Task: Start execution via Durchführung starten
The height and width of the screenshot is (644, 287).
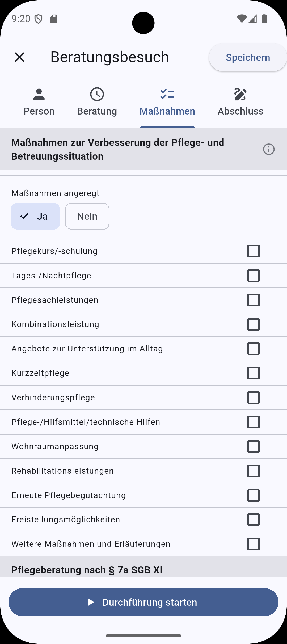Action: pyautogui.click(x=143, y=602)
